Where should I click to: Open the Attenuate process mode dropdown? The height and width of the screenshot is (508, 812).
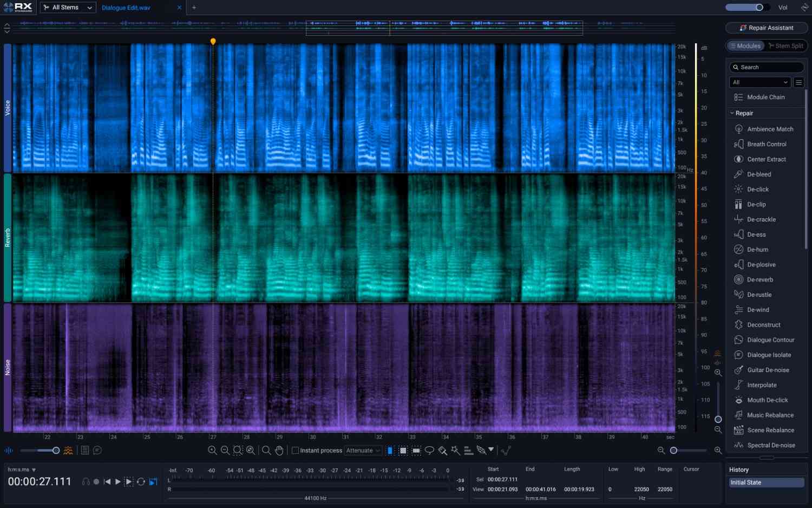click(363, 450)
